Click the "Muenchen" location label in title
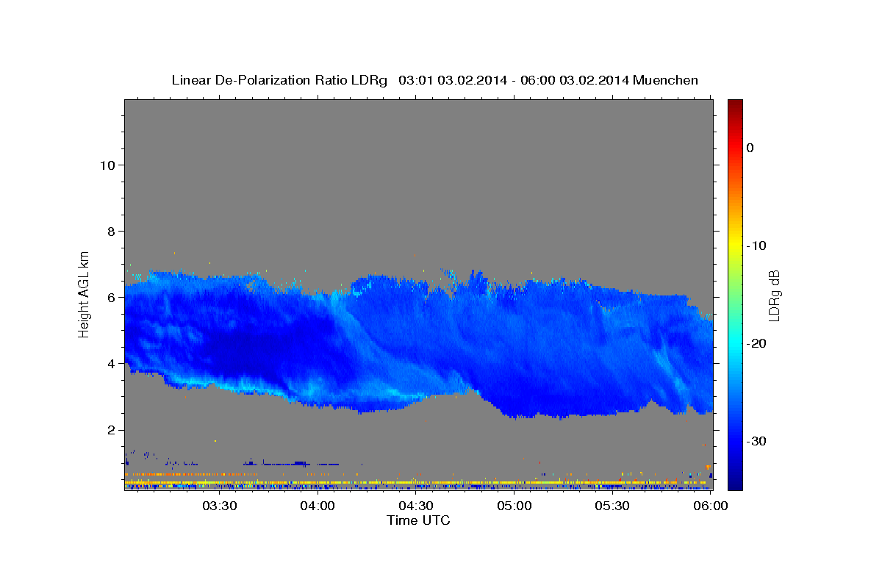This screenshot has width=882, height=588. [x=667, y=80]
